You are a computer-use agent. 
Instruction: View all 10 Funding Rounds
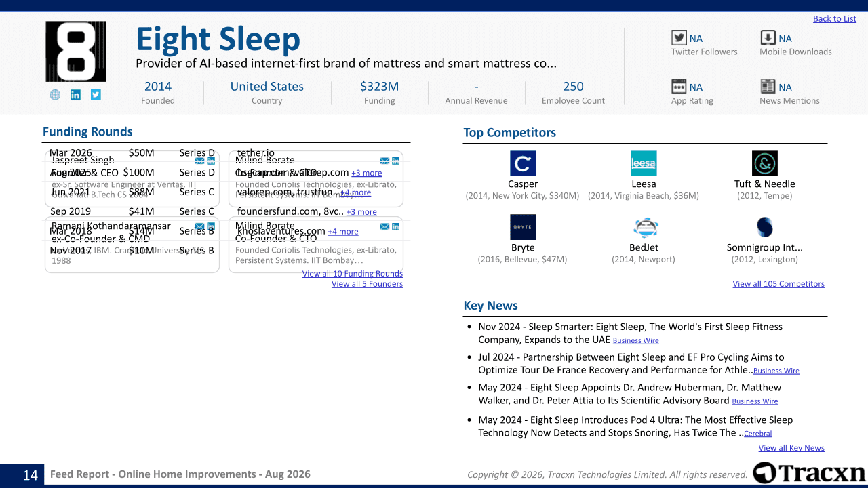point(353,274)
